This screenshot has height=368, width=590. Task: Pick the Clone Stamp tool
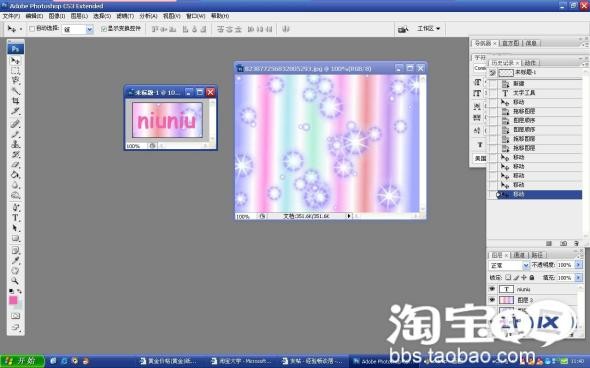tap(15, 144)
